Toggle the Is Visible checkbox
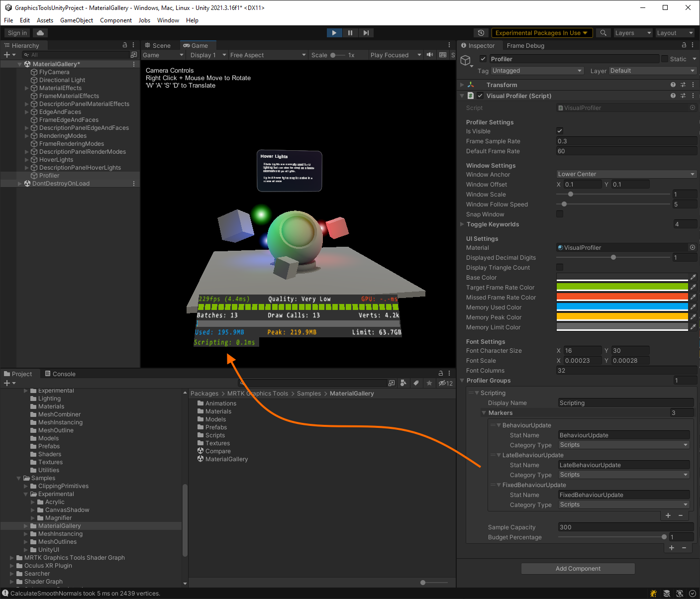 coord(560,131)
